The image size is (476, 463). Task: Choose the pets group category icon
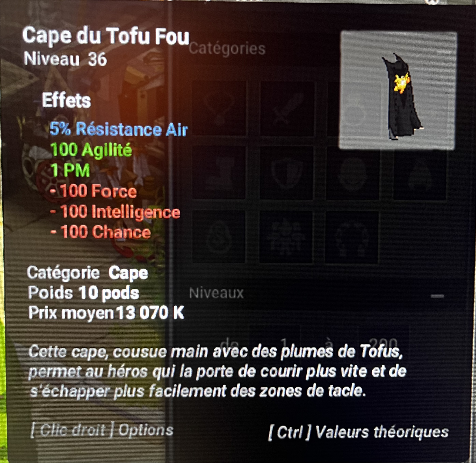pyautogui.click(x=286, y=237)
